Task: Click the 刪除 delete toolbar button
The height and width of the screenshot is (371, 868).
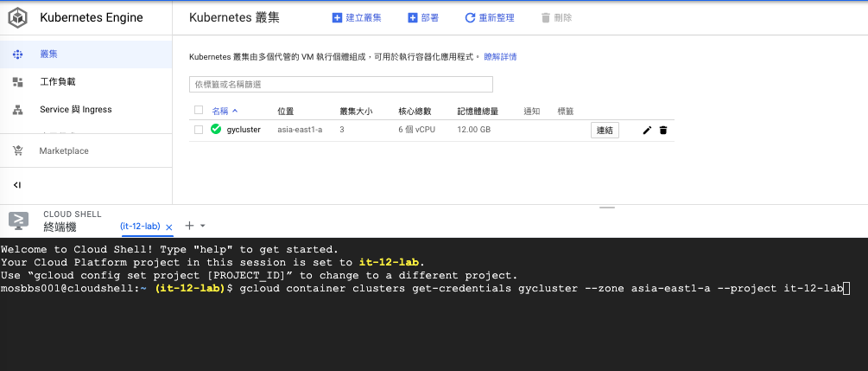Action: click(557, 18)
